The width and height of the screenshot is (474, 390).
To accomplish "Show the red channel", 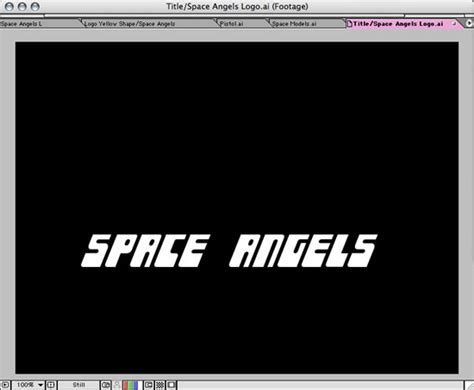I will click(125, 385).
